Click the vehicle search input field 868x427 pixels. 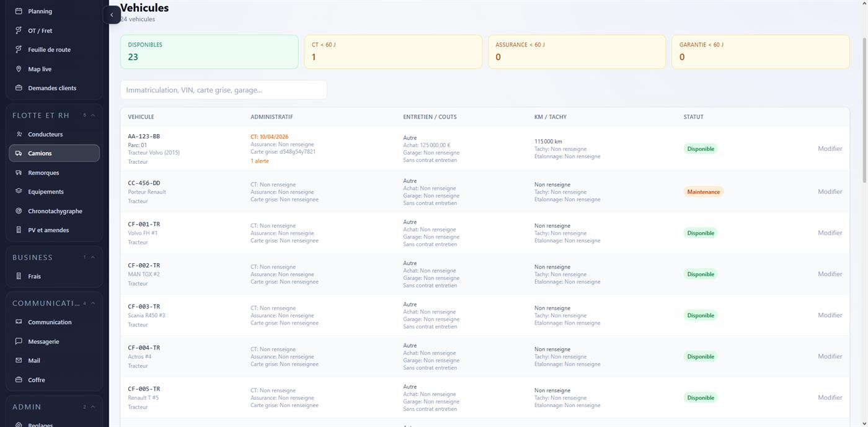click(223, 90)
